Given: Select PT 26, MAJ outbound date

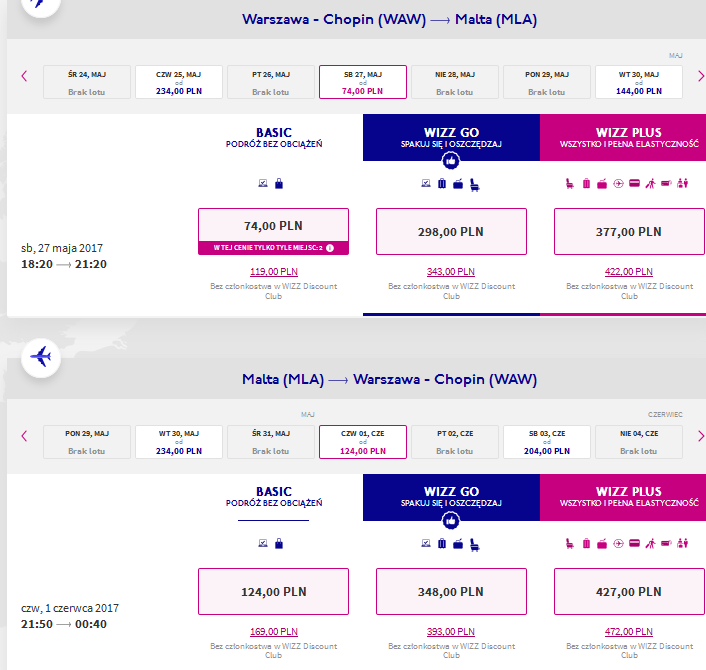Looking at the screenshot, I should tap(271, 82).
